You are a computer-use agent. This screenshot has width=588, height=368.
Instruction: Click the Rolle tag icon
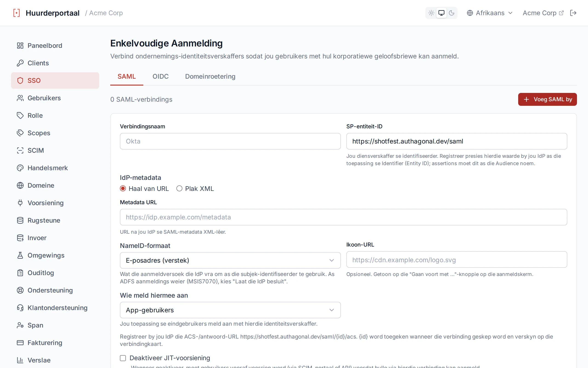(20, 115)
